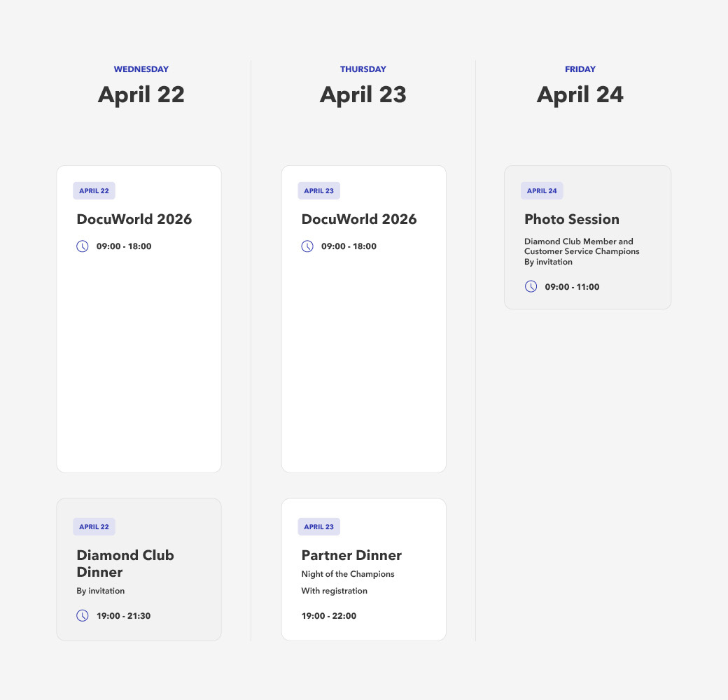Click the 'Night of the Champions' subtitle
Screen dimensions: 728x700
(x=348, y=574)
